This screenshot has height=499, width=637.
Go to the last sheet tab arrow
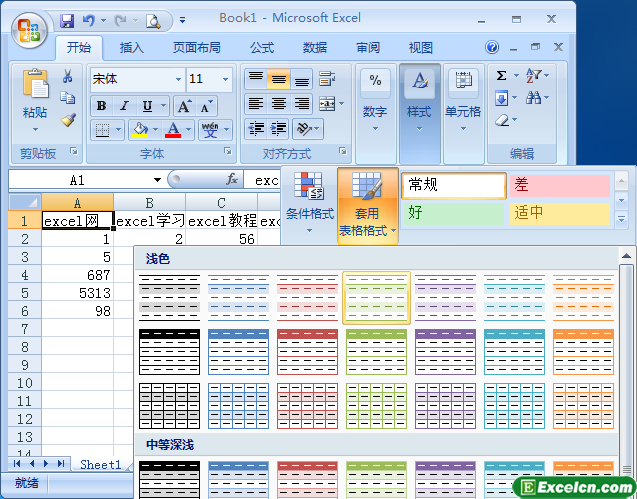61,464
